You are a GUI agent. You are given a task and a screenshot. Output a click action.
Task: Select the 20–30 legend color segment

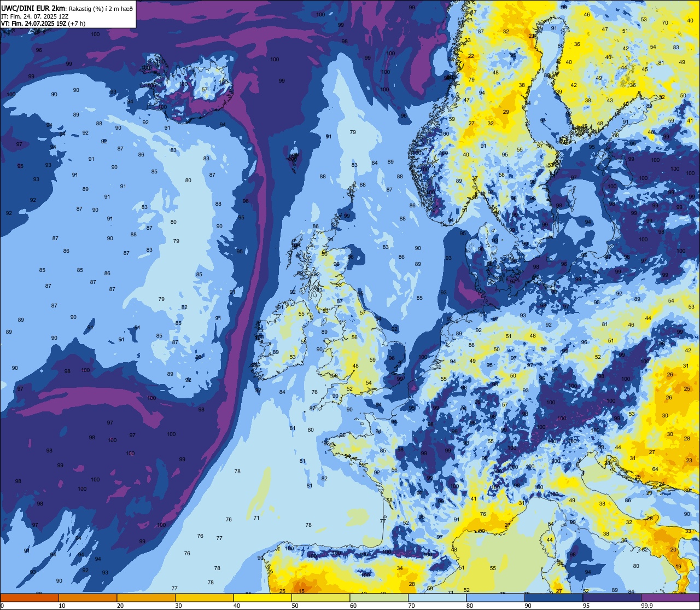click(x=146, y=597)
